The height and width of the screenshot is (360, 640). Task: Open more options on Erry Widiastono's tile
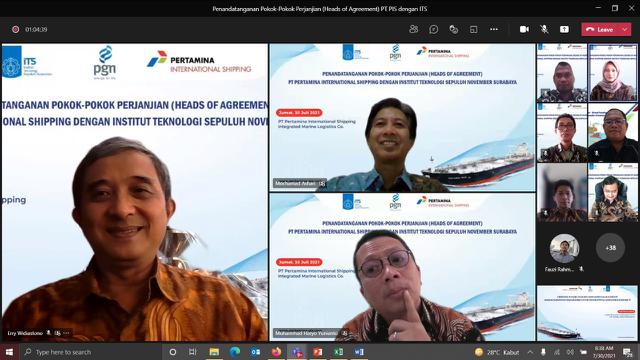[x=67, y=333]
